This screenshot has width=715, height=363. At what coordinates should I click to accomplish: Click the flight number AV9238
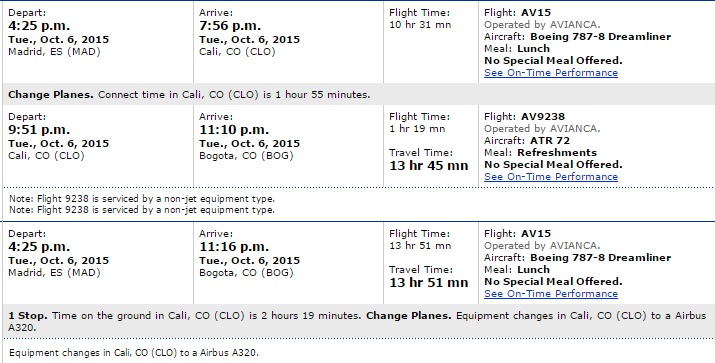[543, 117]
